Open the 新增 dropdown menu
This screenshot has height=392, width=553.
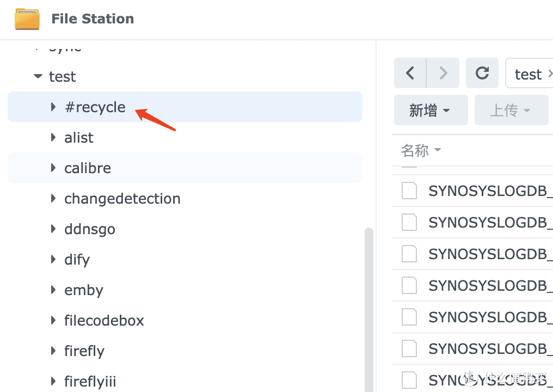(x=430, y=111)
